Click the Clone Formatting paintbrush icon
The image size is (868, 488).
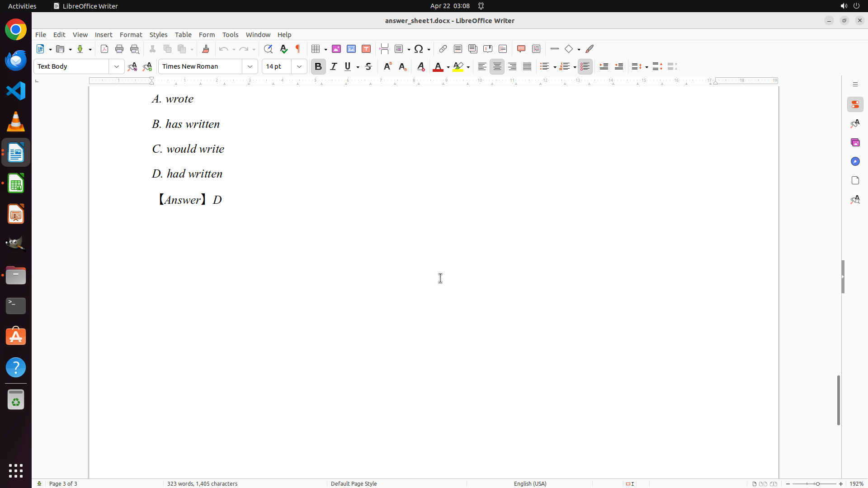pos(206,49)
